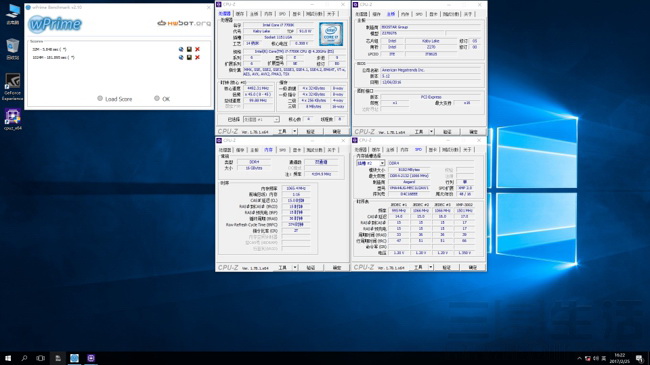Open 内存 memory tab in CPU-Z processor window
650x365 pixels.
click(x=268, y=14)
